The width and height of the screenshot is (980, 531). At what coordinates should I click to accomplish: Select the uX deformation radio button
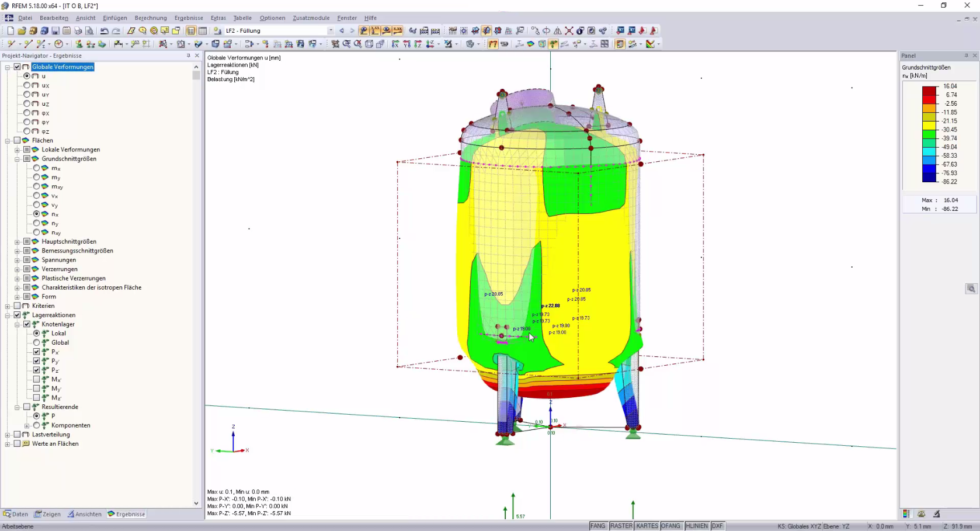27,85
